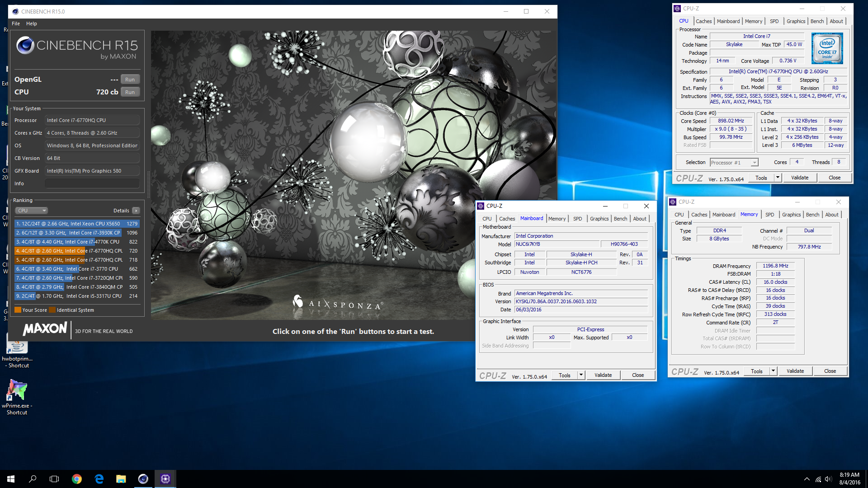
Task: Switch to Cinebench via taskbar icon
Action: 143,479
